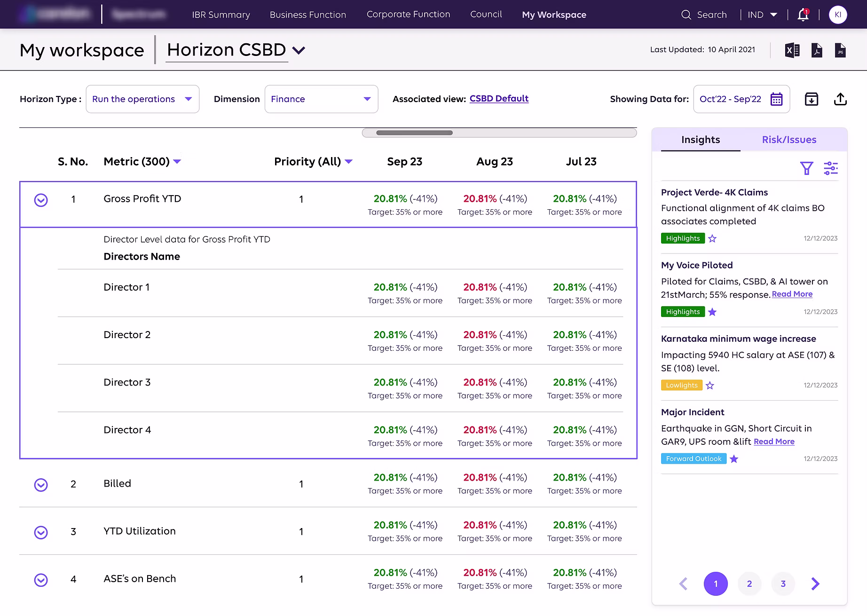Open the Insights filter funnel
This screenshot has width=867, height=616.
[x=806, y=168]
